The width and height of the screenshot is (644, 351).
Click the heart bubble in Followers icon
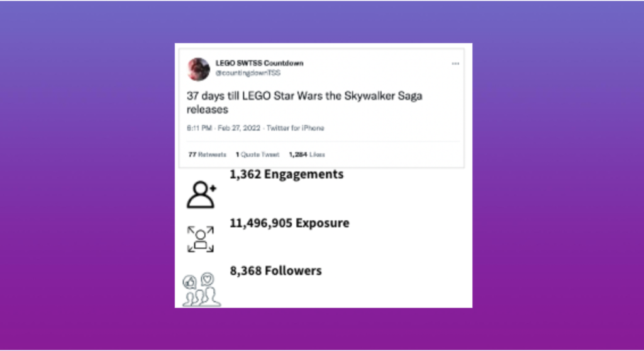coord(208,279)
